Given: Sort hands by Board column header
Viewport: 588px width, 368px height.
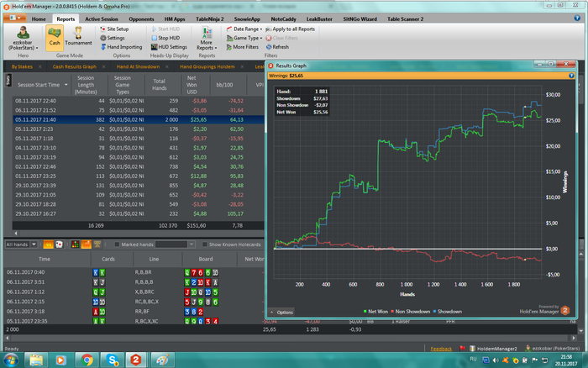Looking at the screenshot, I should [206, 259].
